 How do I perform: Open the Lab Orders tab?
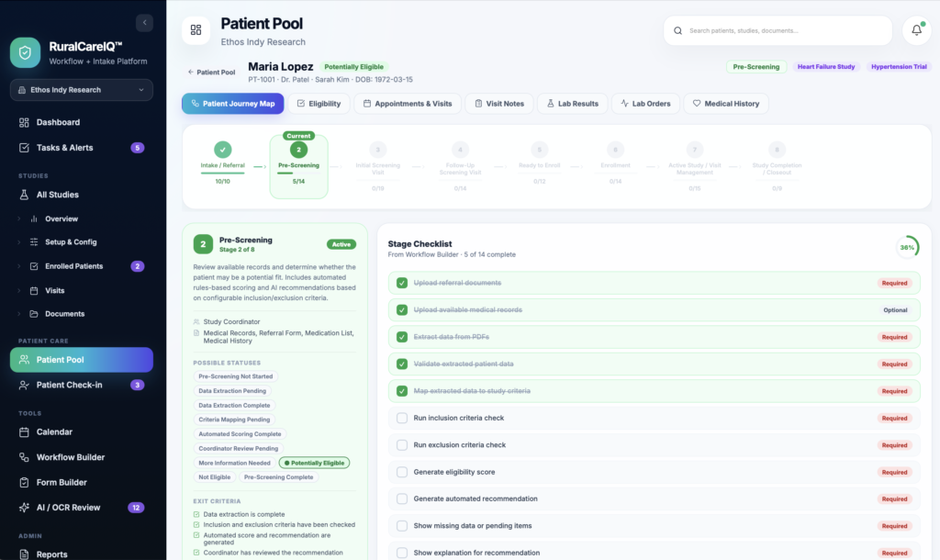coord(645,104)
